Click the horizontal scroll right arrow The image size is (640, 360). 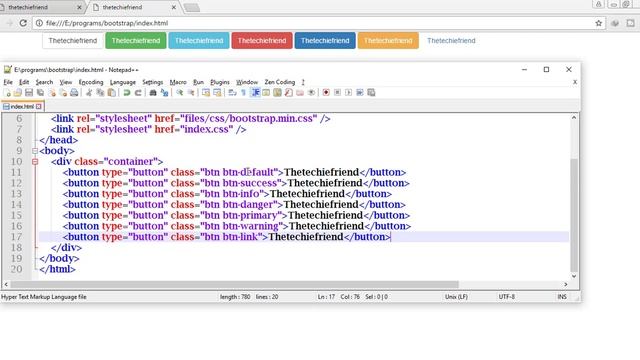pos(566,284)
